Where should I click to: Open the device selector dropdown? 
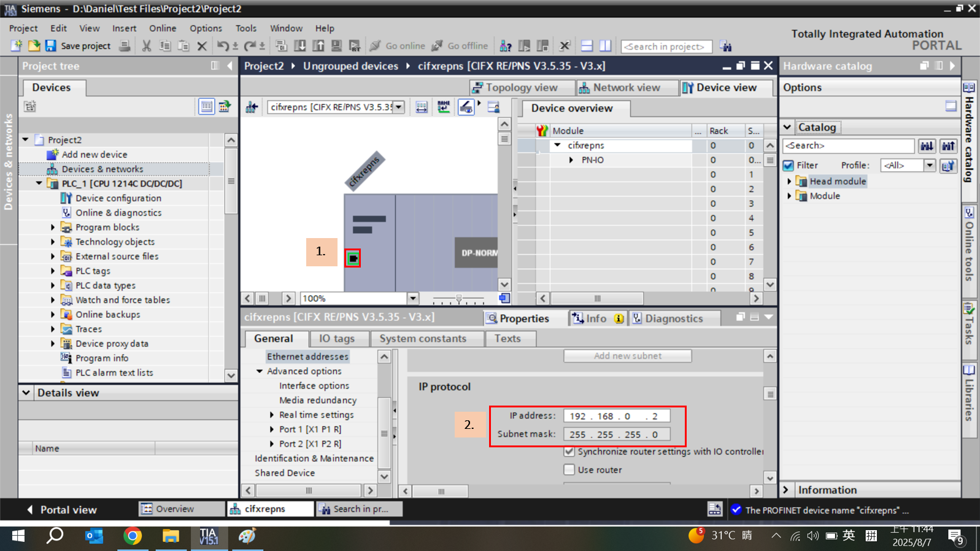(398, 107)
